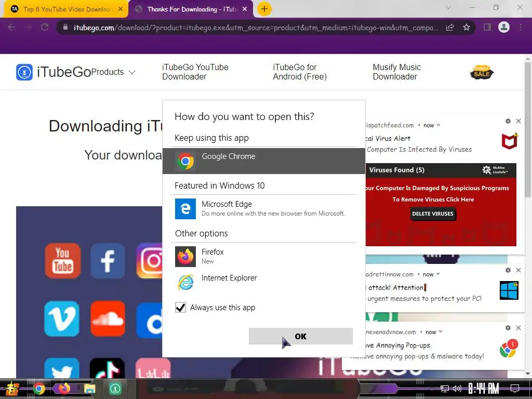The width and height of the screenshot is (532, 399).
Task: Pick Firefox from Other options
Action: tap(263, 256)
